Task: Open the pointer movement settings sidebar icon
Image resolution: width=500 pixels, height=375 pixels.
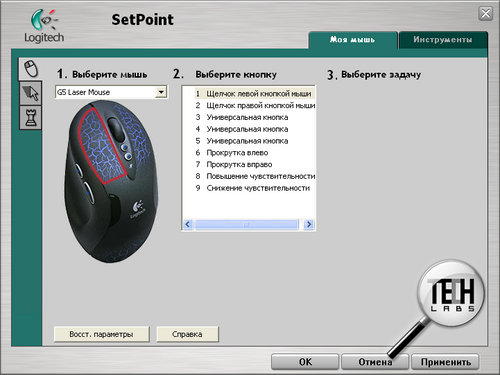Action: 30,93
